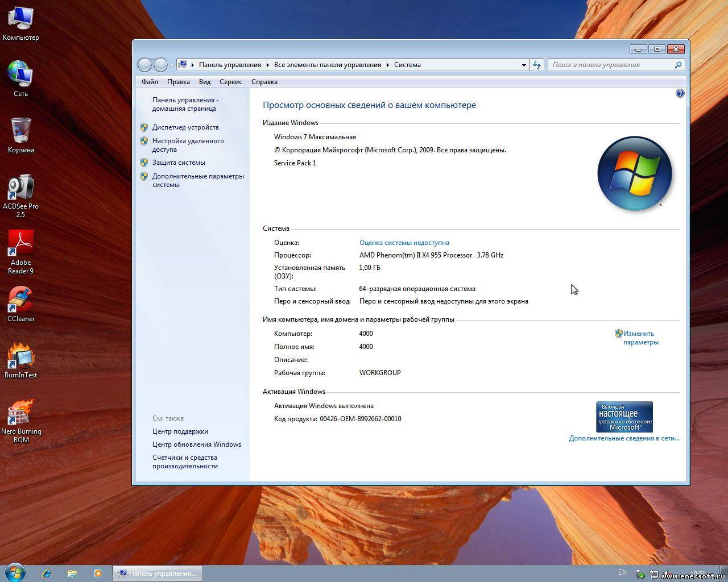Open the Вид menu

pos(205,82)
